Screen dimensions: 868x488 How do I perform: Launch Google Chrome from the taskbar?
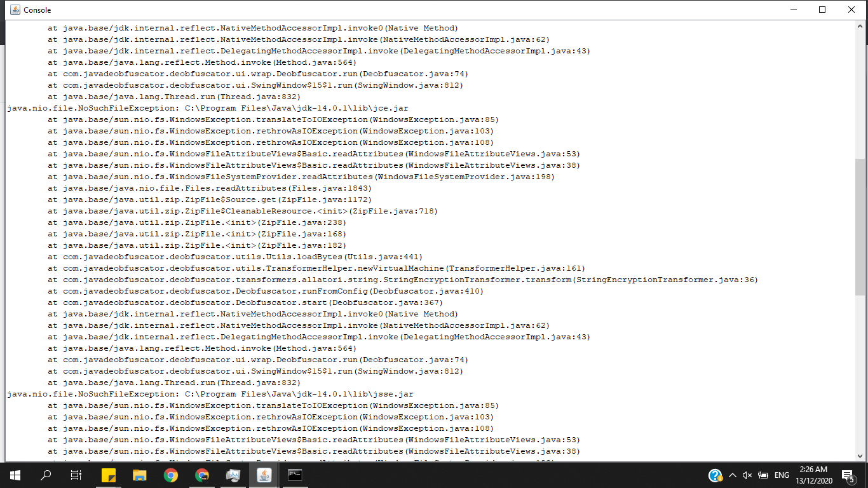coord(170,475)
